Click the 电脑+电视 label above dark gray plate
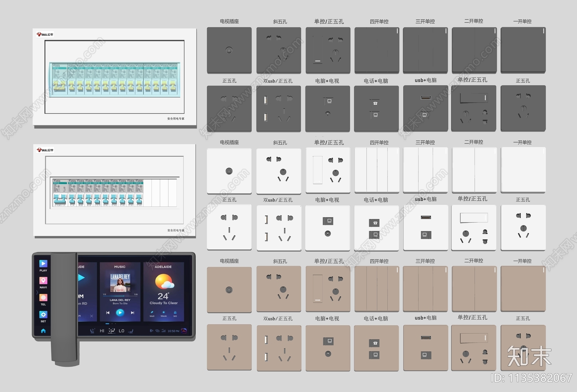The image size is (577, 392). [327, 81]
